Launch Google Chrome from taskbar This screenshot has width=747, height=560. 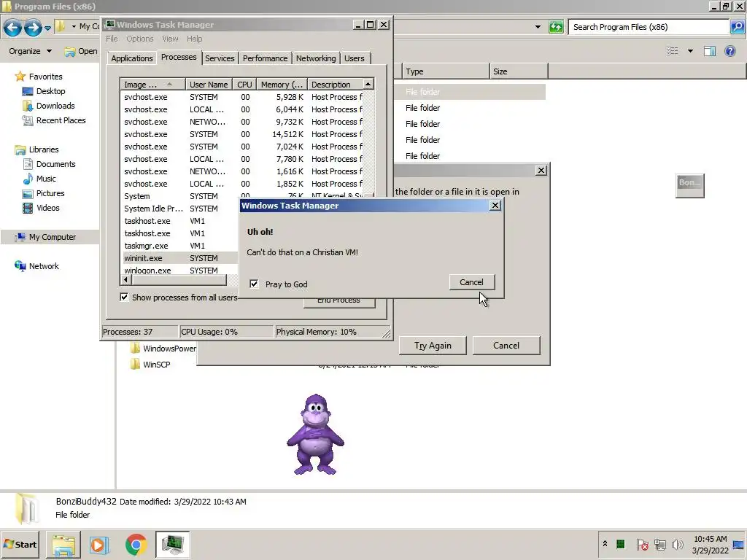pyautogui.click(x=136, y=545)
